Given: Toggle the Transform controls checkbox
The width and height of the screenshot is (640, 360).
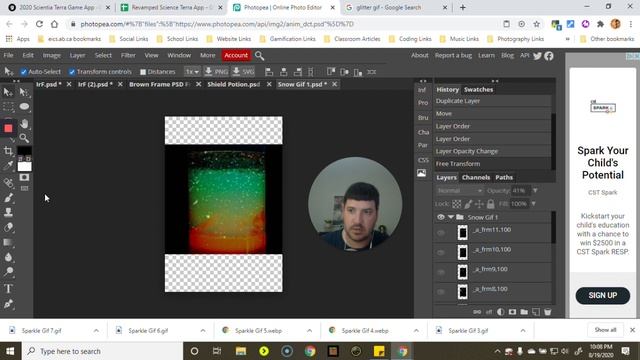Looking at the screenshot, I should (72, 72).
